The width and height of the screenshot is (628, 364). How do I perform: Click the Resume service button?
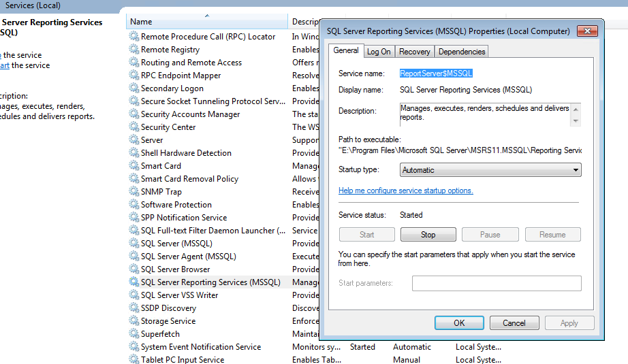click(552, 235)
